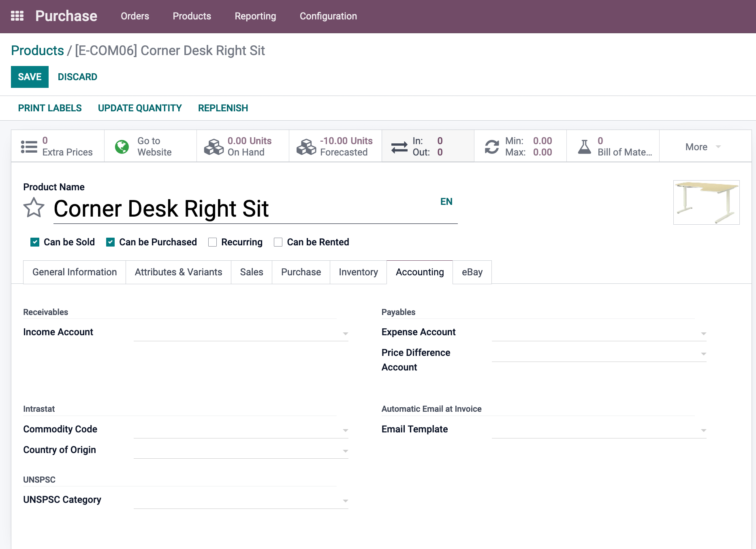Image resolution: width=756 pixels, height=549 pixels.
Task: Expand the More stat buttons dropdown
Action: tap(703, 147)
